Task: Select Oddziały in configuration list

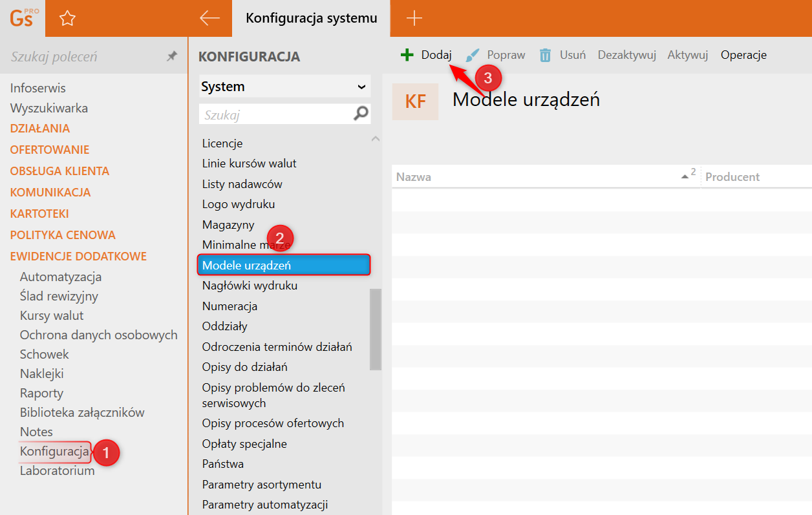Action: [x=224, y=326]
